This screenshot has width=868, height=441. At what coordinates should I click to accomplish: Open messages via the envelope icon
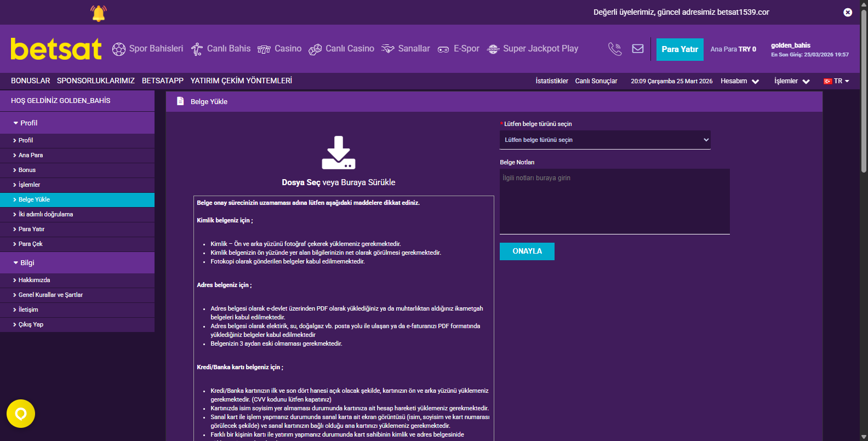pyautogui.click(x=638, y=49)
